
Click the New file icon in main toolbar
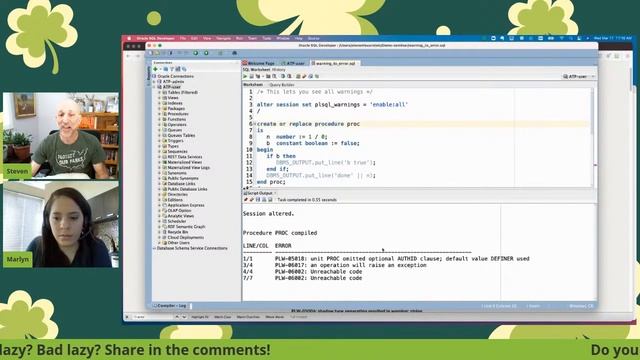(x=150, y=53)
